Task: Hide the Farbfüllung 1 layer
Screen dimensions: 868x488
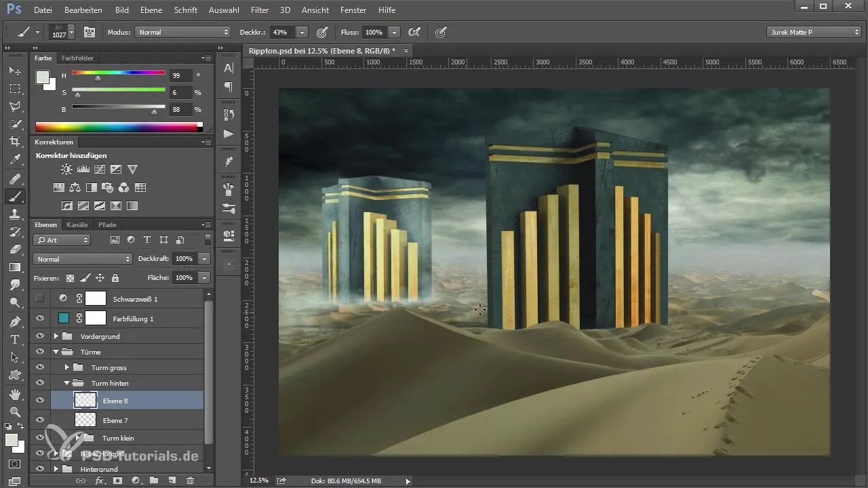Action: [40, 318]
